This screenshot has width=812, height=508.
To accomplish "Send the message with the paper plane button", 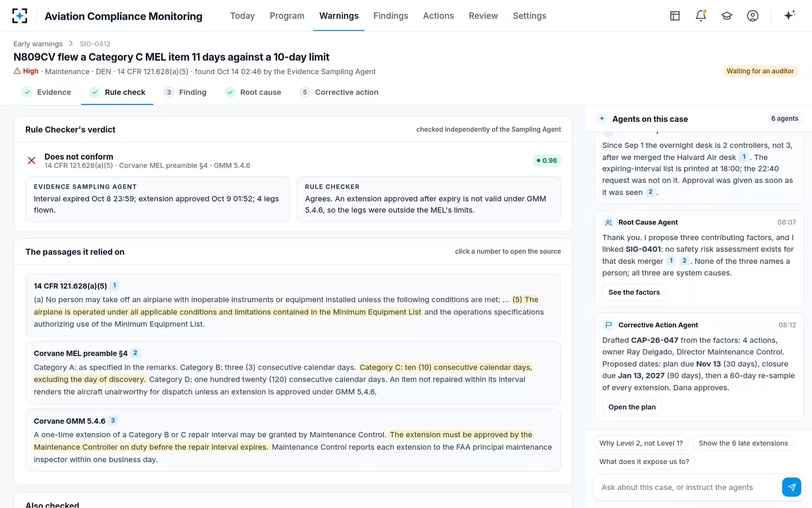I will 792,487.
